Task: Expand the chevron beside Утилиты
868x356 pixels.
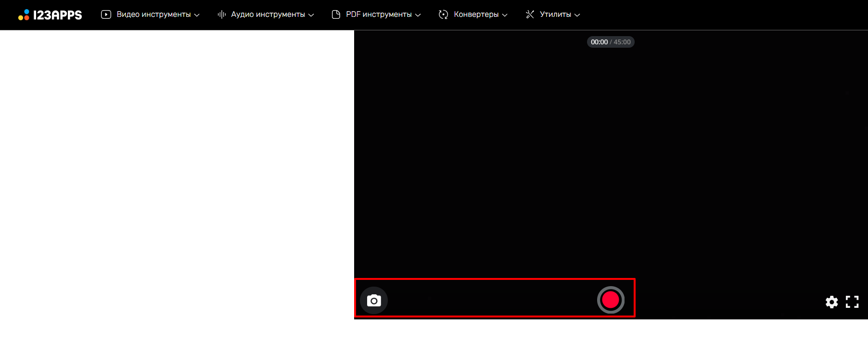Action: [577, 15]
